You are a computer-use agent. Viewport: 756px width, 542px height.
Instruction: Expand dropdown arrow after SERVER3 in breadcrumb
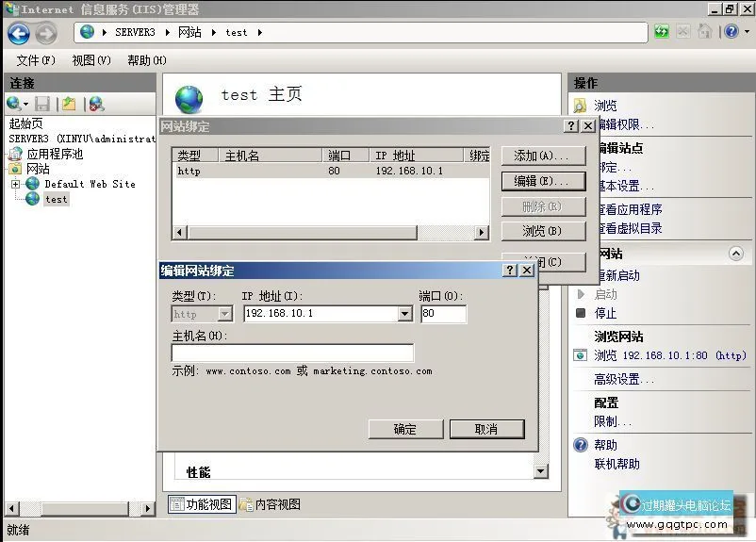tap(167, 32)
